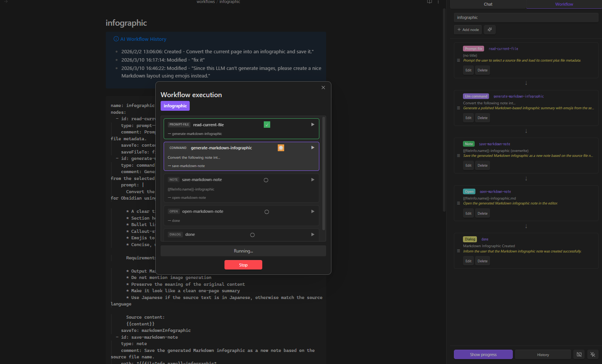Screen dimensions: 602x364
Task: Click drag handle of done node
Action: 458,251
